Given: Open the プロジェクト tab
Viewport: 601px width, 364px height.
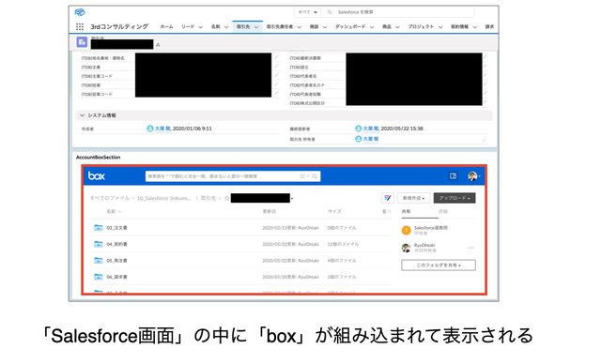Looking at the screenshot, I should click(421, 27).
